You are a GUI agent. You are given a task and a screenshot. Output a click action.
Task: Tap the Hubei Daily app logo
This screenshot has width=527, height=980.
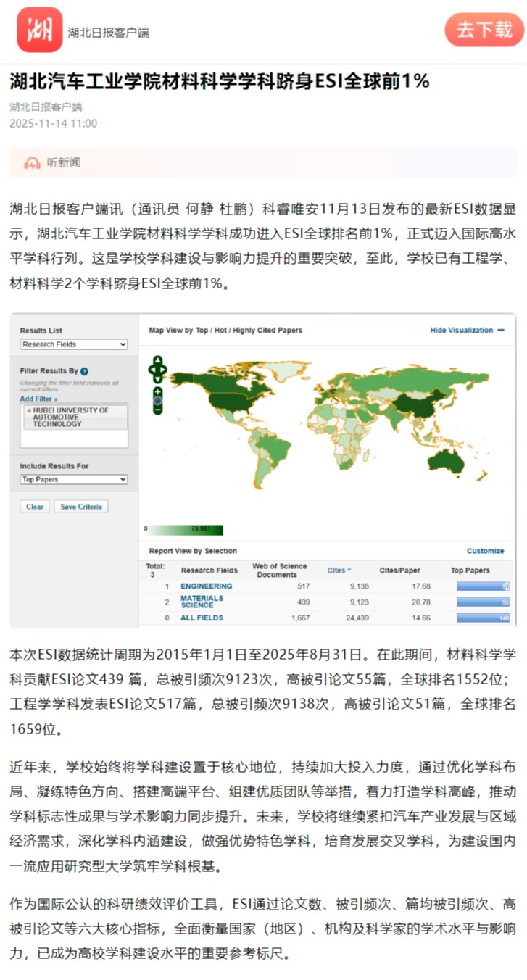pos(40,30)
